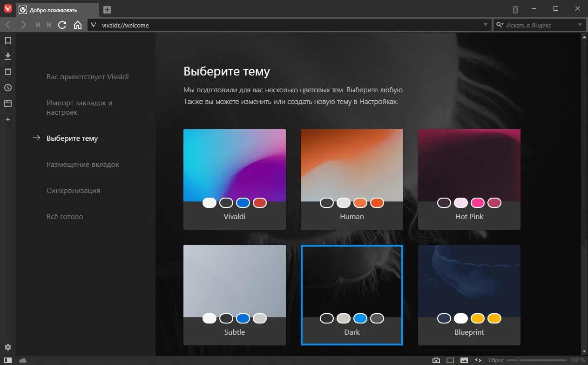This screenshot has width=588, height=365.
Task: Expand the address bar dropdown arrow
Action: (x=486, y=25)
